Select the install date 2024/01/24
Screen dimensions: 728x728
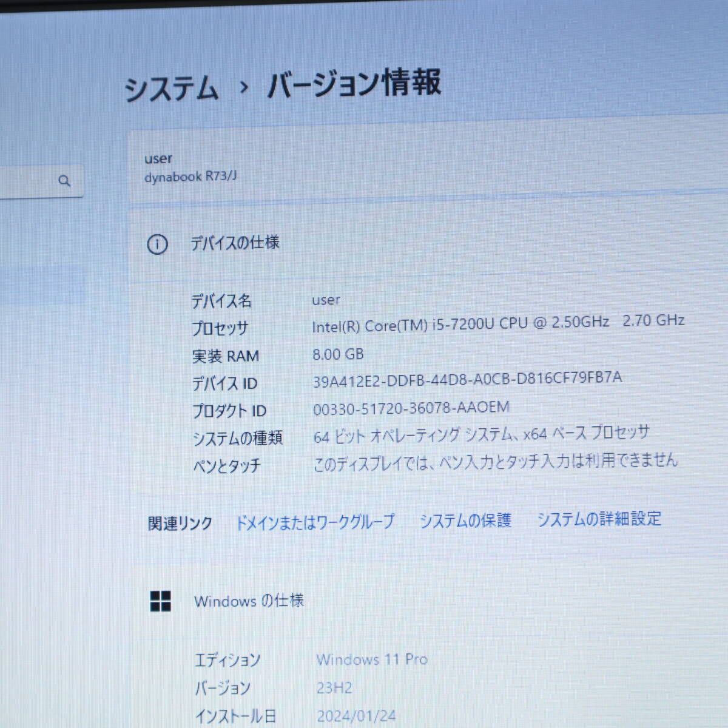[356, 716]
